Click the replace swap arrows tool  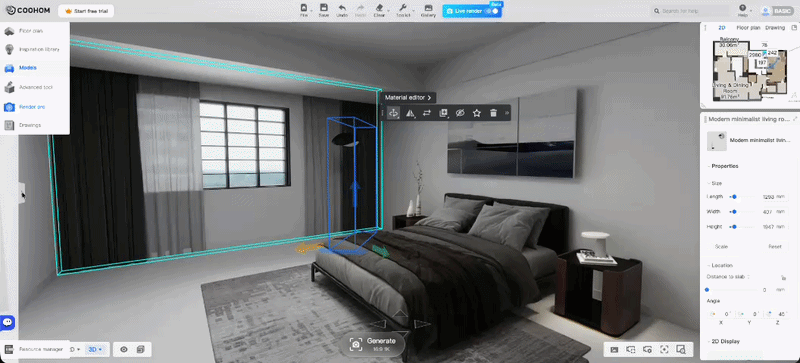click(427, 113)
